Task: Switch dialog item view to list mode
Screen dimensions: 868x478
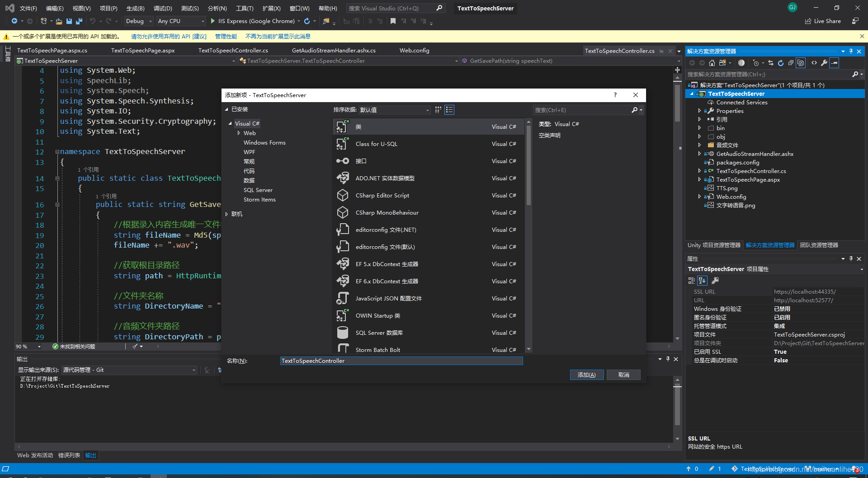Action: [449, 110]
